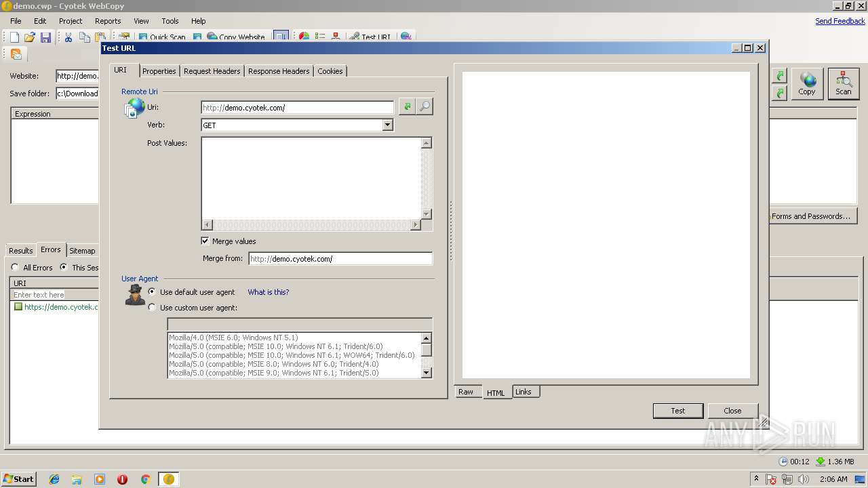Click the magnifier icon beside Uri field

425,106
